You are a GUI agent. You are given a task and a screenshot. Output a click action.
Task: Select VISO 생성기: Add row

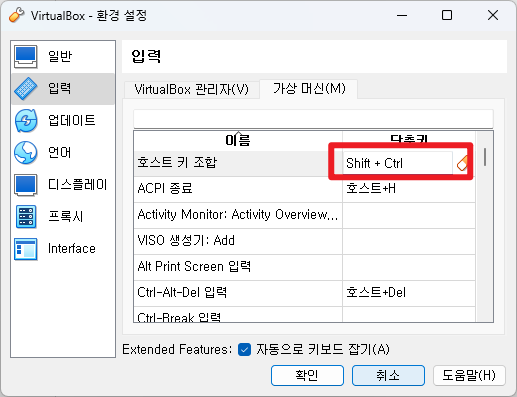238,241
